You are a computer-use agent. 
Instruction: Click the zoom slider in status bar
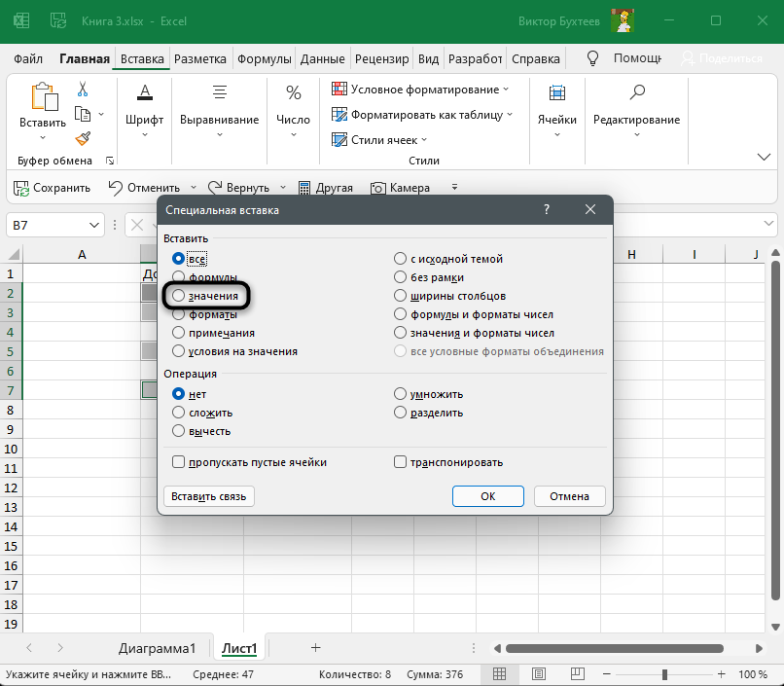tap(664, 674)
